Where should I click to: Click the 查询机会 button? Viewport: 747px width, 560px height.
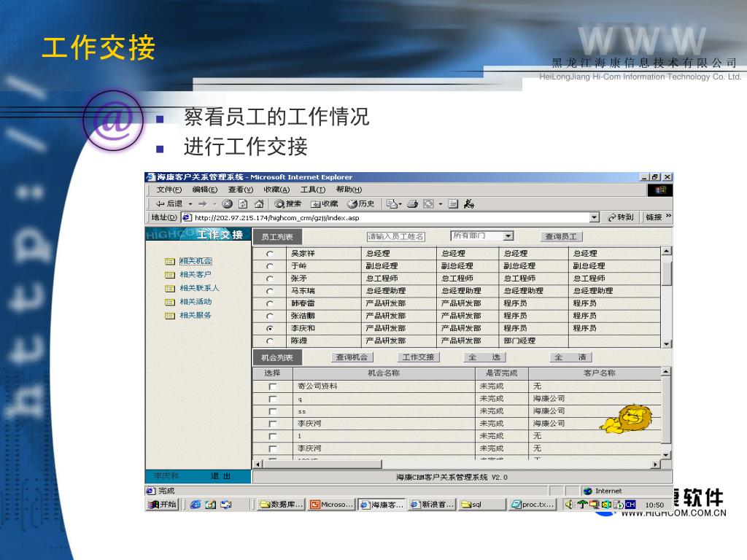[352, 357]
